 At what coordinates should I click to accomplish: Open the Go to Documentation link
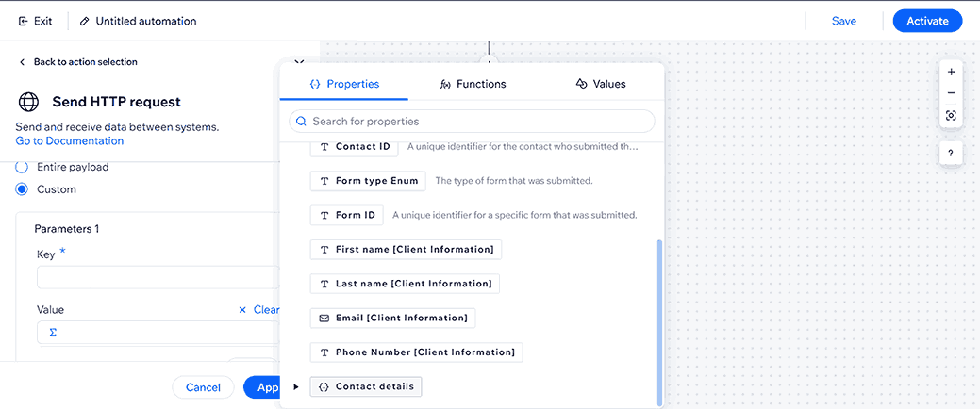point(70,141)
